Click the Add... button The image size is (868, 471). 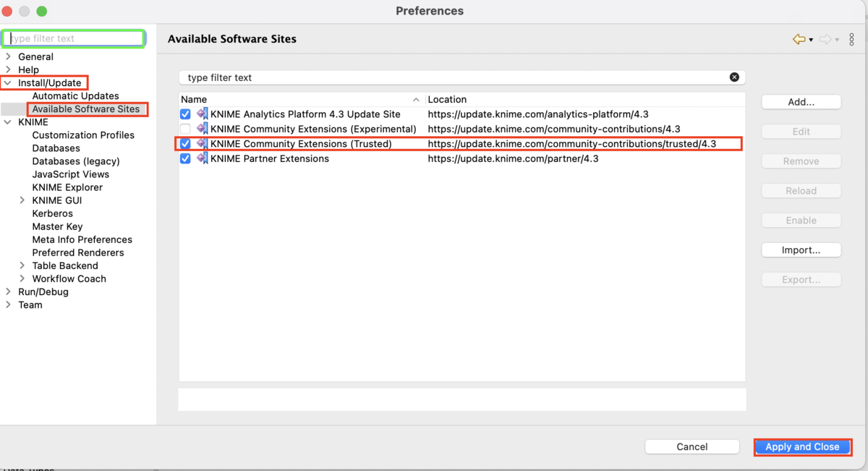[x=801, y=102]
